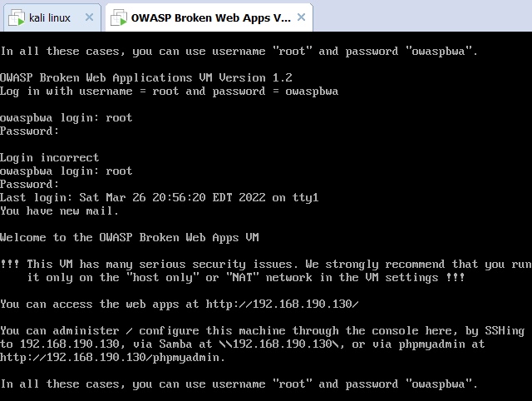Click the "Login incorrect" line
Screen dimensions: 532x401
tap(50, 158)
